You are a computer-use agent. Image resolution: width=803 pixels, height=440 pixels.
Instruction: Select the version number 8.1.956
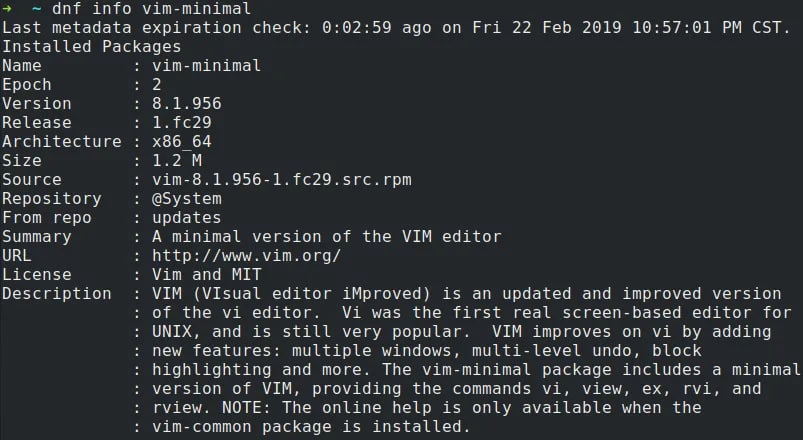186,103
